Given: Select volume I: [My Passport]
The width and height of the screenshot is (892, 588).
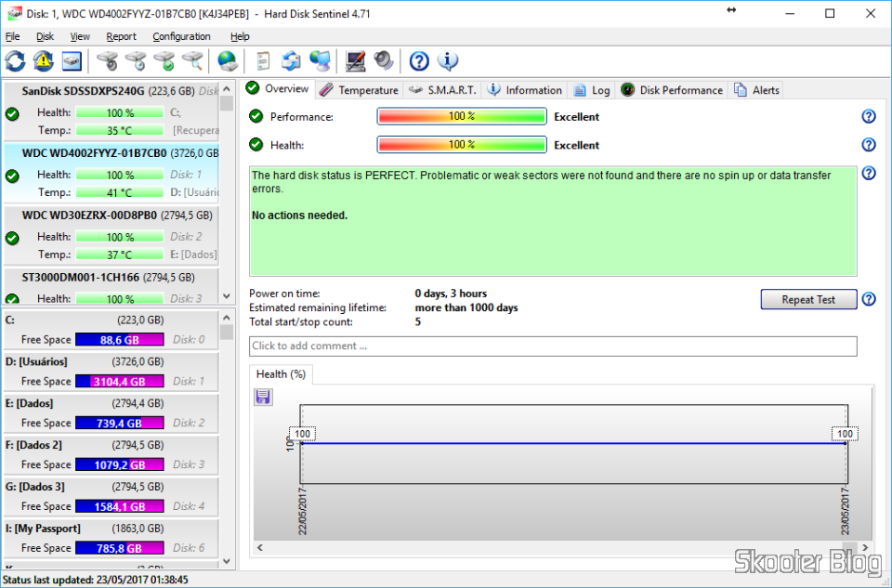Looking at the screenshot, I should [x=111, y=538].
